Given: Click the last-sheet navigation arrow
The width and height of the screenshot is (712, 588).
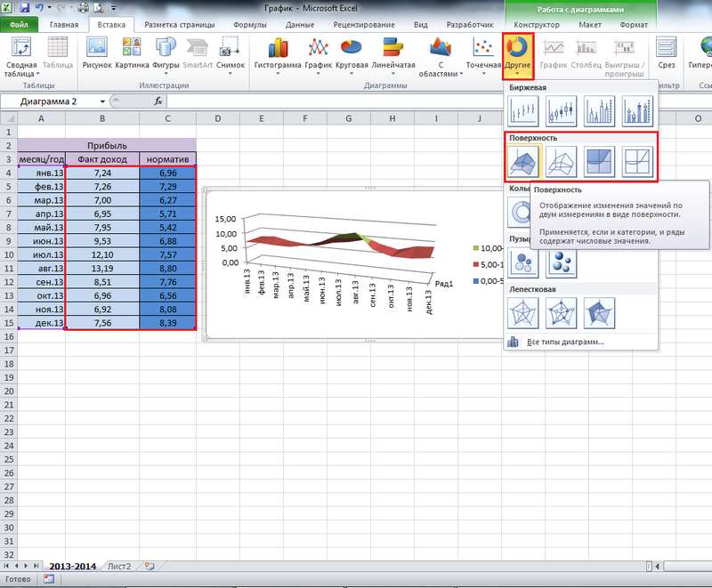Looking at the screenshot, I should tap(36, 566).
